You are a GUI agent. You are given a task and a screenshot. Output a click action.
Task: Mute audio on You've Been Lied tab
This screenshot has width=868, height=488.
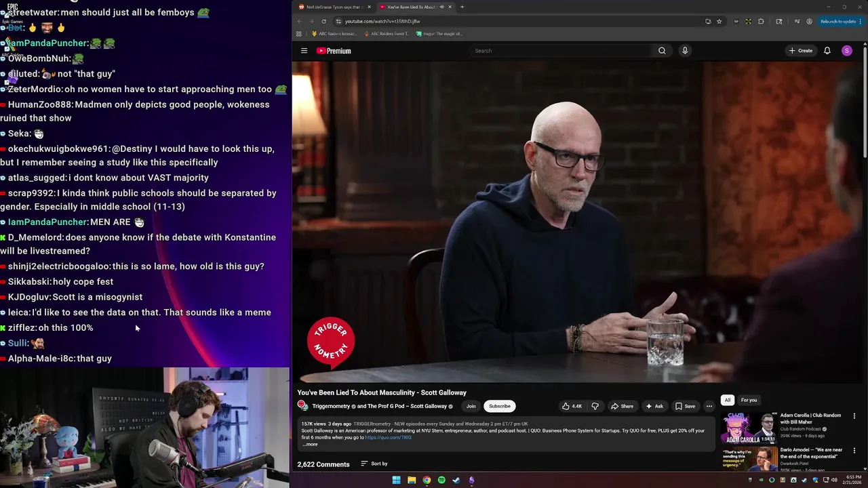441,7
